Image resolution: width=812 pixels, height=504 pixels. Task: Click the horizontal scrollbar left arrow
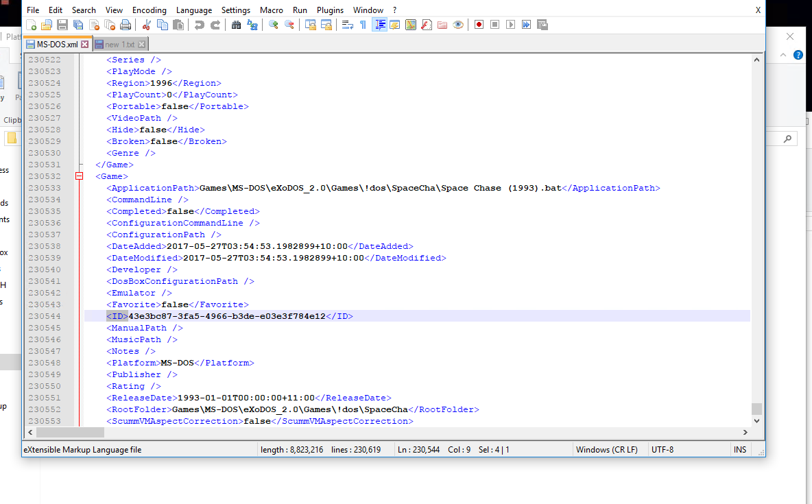(30, 432)
